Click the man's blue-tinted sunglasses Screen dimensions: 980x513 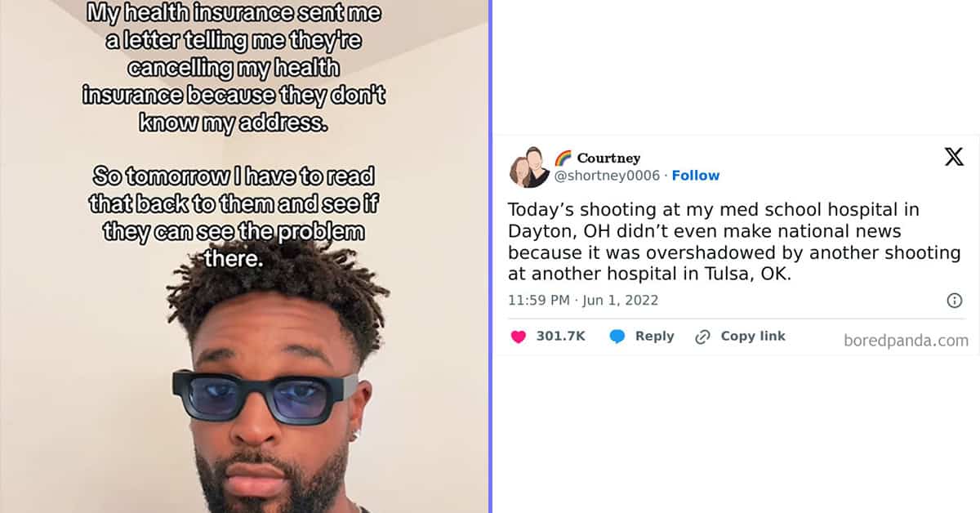point(265,396)
